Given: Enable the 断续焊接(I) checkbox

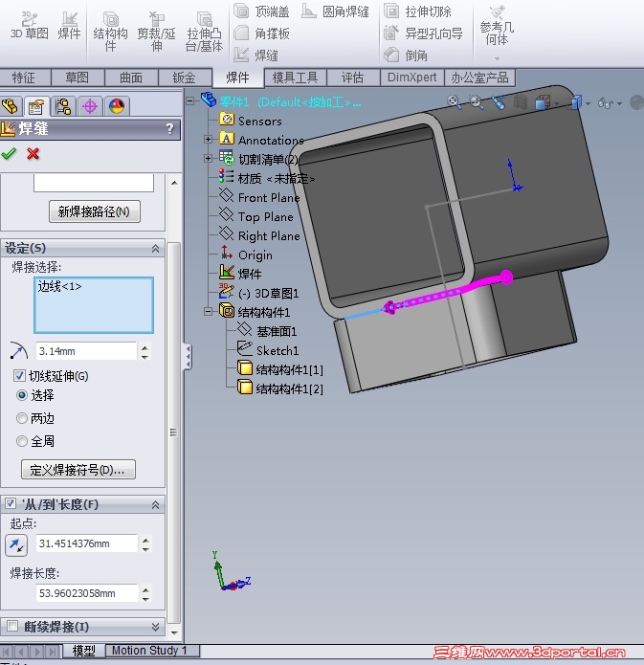Looking at the screenshot, I should [x=12, y=626].
